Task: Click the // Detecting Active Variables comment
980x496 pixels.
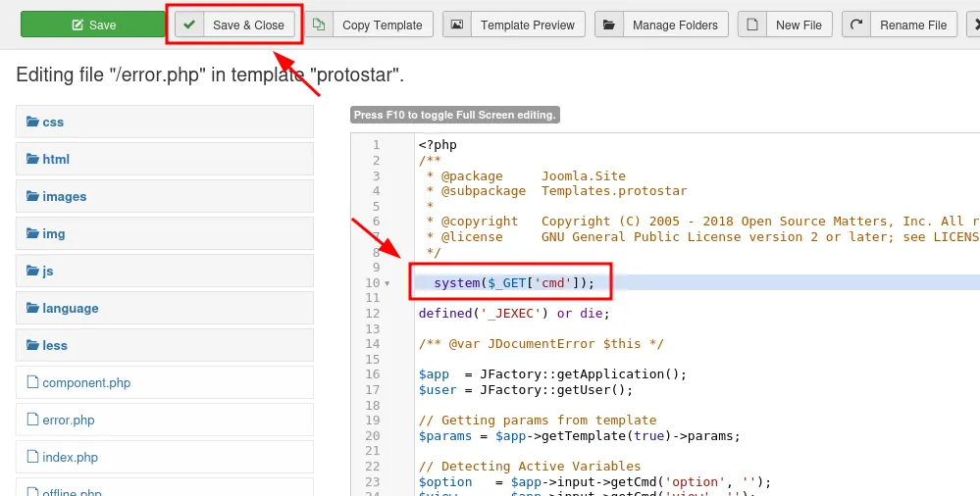Action: [x=530, y=467]
